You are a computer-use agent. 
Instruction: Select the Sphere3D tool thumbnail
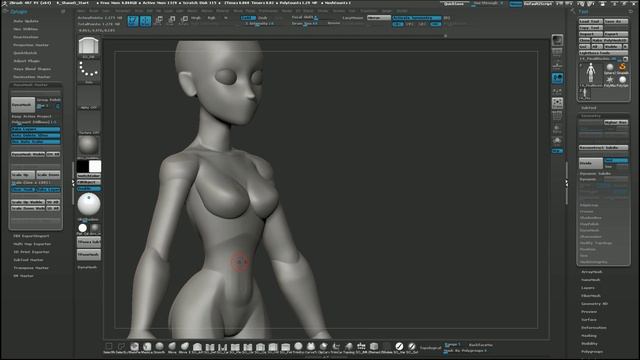tap(610, 69)
